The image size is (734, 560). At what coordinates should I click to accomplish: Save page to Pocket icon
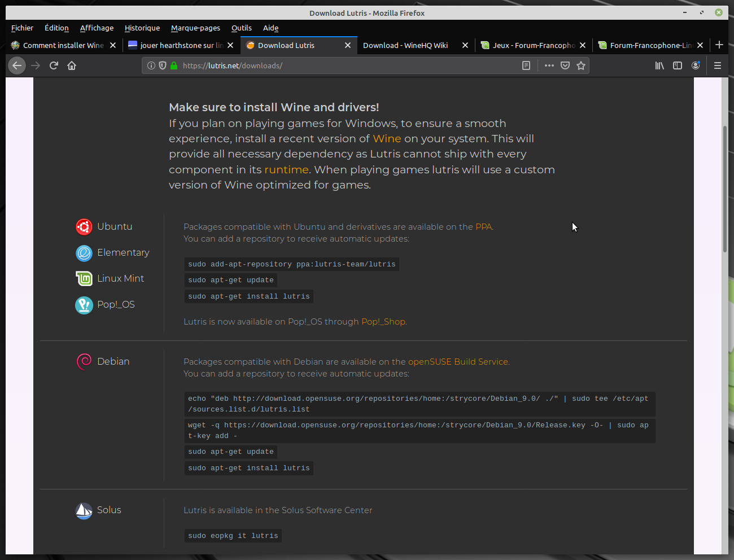[x=565, y=65]
